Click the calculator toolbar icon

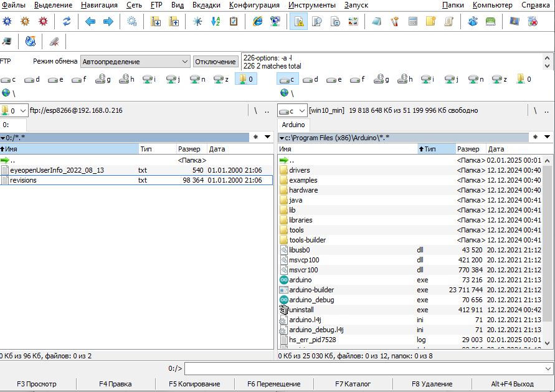click(x=412, y=21)
